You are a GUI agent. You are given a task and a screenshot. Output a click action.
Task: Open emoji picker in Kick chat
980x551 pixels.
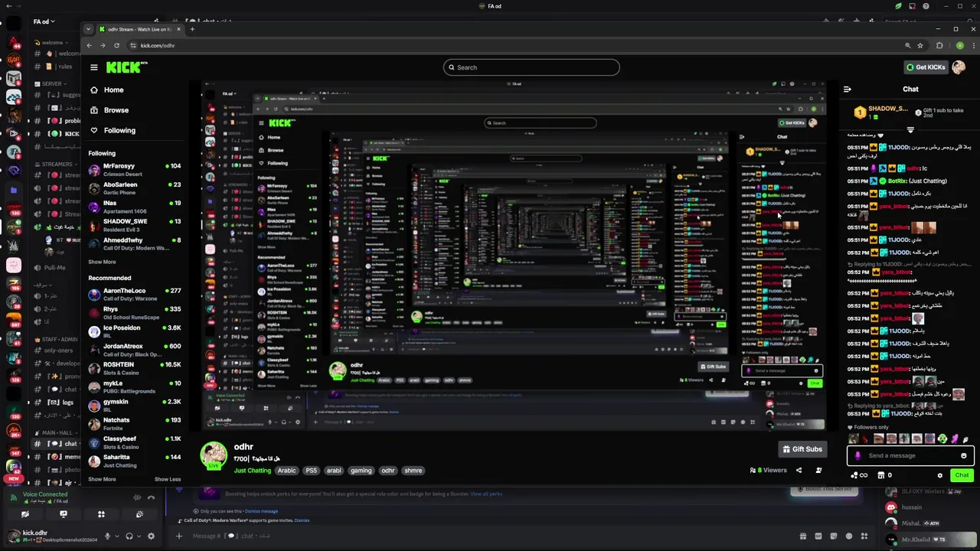tap(964, 456)
